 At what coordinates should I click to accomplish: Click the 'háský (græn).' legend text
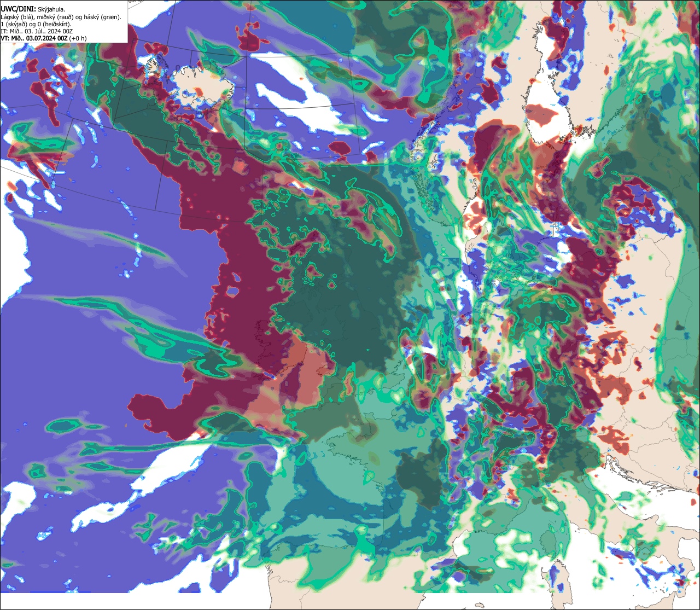[102, 18]
